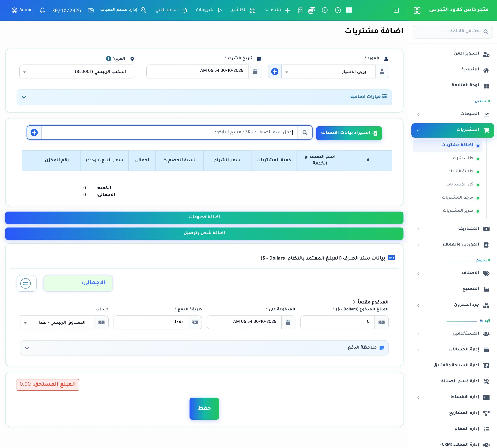Expand the المبيعات sales sidebar menu
Viewport: 497px width, 448px height.
(452, 114)
